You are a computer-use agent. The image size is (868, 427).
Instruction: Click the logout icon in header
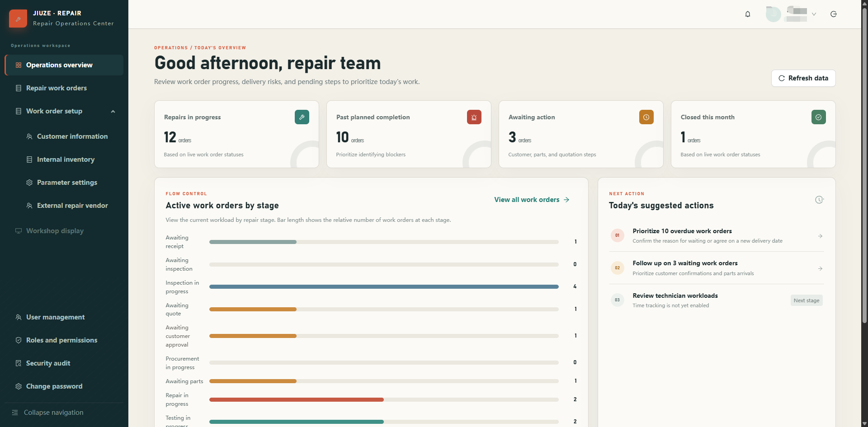(834, 14)
